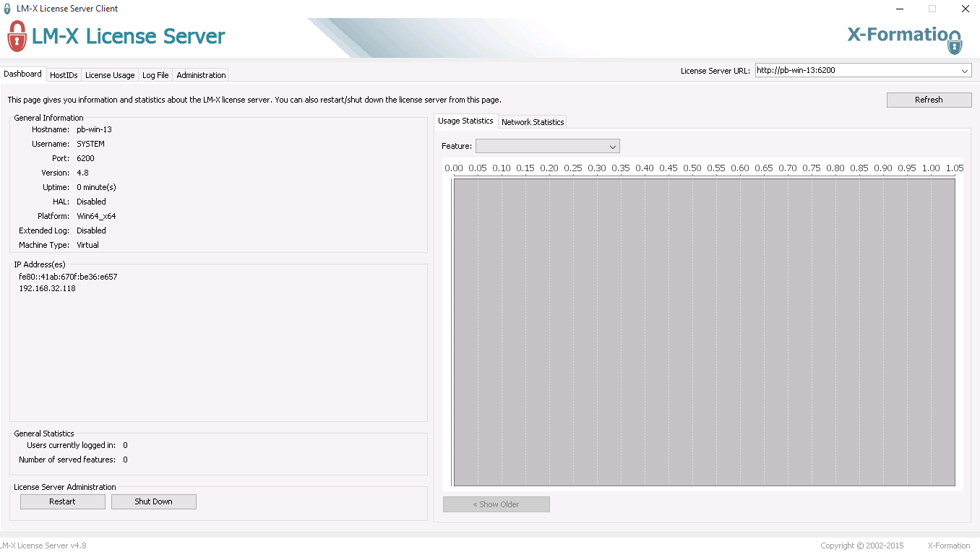980x552 pixels.
Task: Open the Feature dropdown list
Action: pos(548,146)
